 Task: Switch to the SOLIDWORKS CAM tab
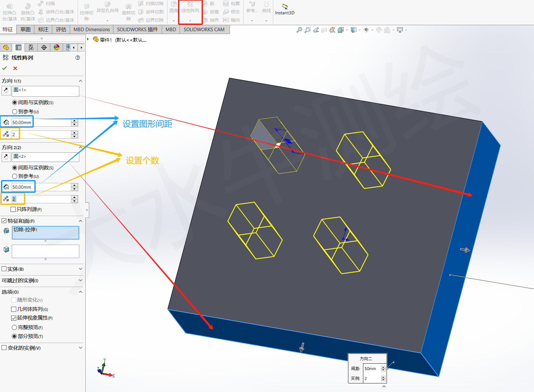[204, 29]
